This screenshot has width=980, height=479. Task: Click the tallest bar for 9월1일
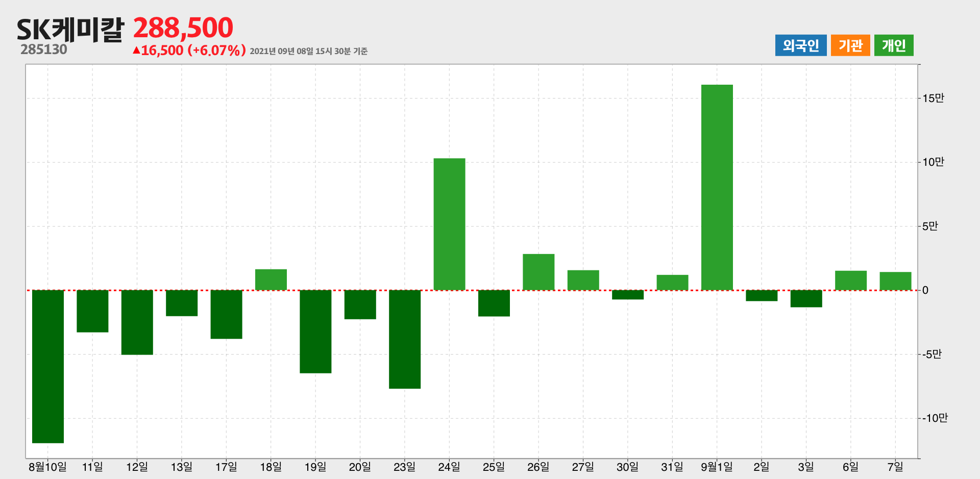pyautogui.click(x=717, y=187)
